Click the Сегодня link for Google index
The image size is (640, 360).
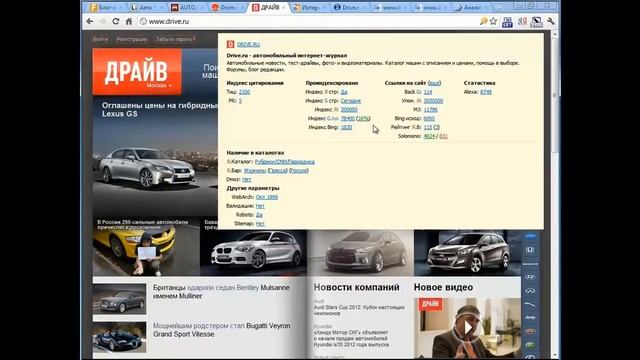(351, 101)
